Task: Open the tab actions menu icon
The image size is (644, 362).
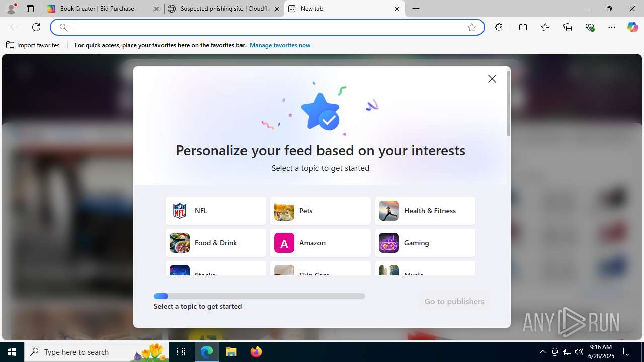Action: (30, 9)
